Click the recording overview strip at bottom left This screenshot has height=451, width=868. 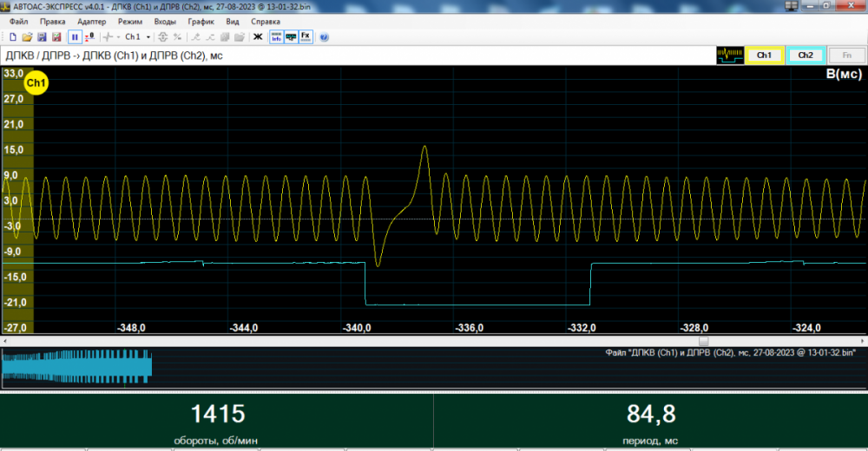click(76, 366)
